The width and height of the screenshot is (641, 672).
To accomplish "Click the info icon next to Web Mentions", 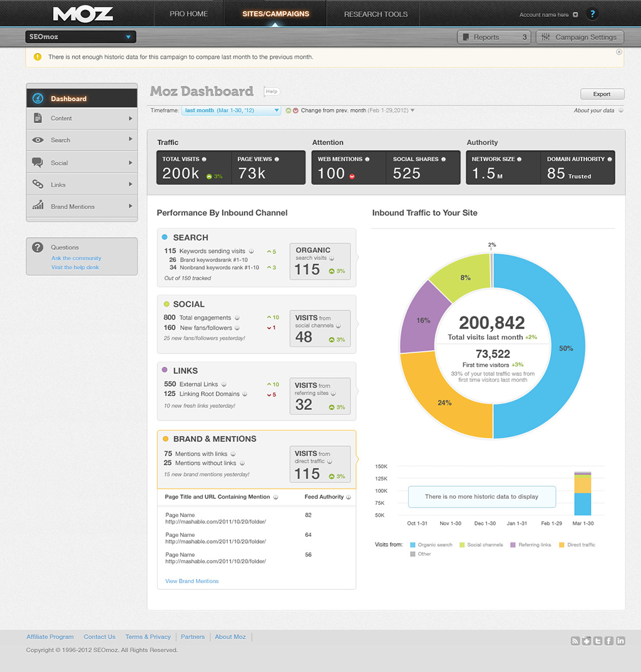I will coord(367,159).
